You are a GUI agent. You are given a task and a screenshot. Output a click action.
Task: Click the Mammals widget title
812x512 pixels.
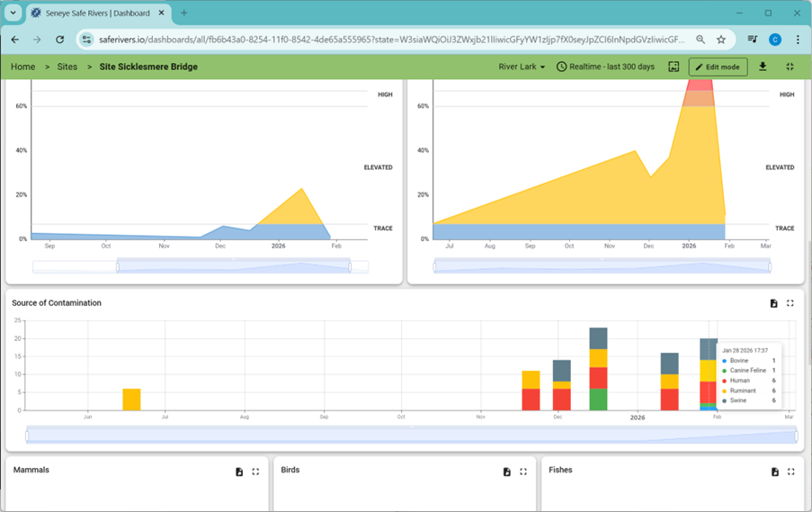[31, 470]
